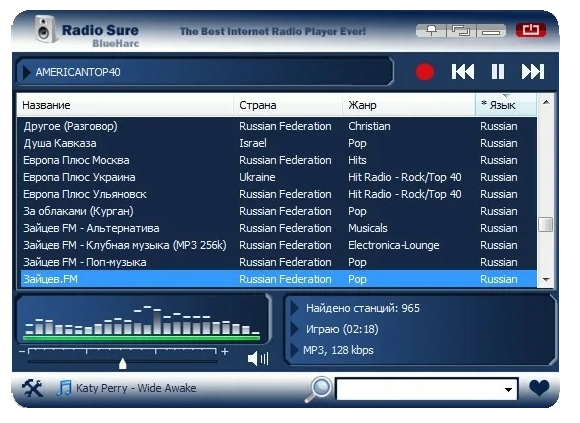Image resolution: width=580 pixels, height=423 pixels.
Task: Skip to the previous station
Action: tap(463, 72)
